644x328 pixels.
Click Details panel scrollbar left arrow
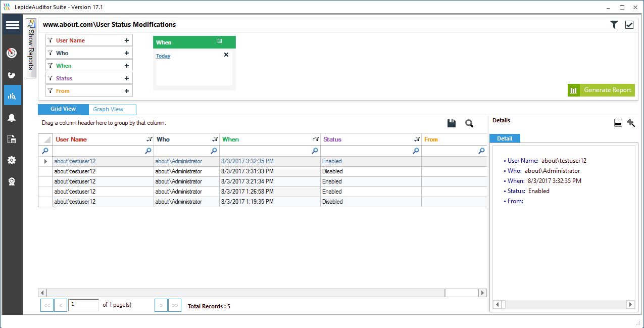point(497,304)
